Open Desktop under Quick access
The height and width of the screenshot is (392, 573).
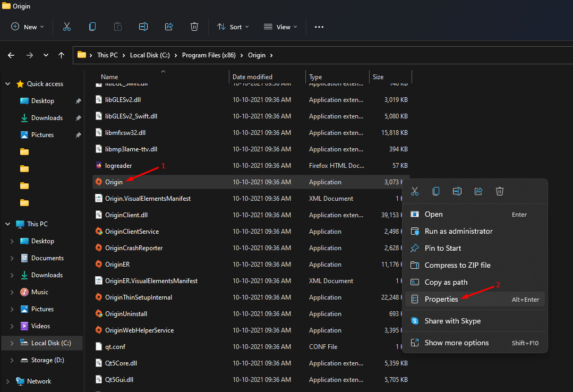tap(42, 101)
